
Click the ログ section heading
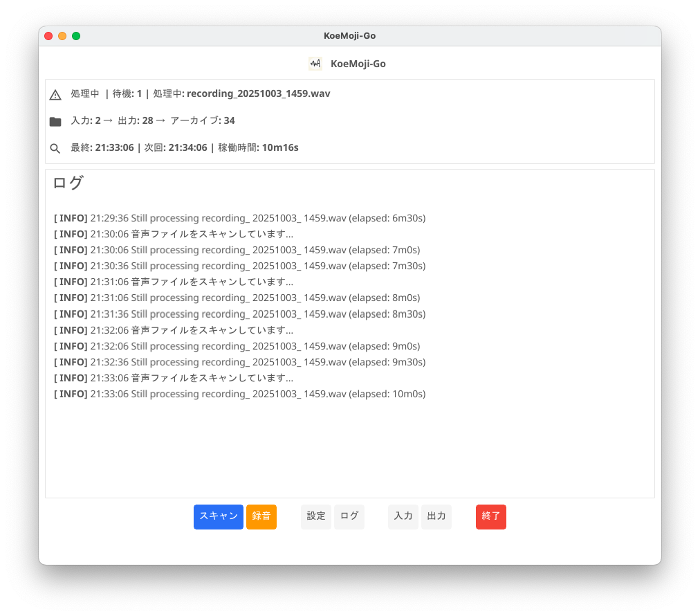[x=68, y=183]
